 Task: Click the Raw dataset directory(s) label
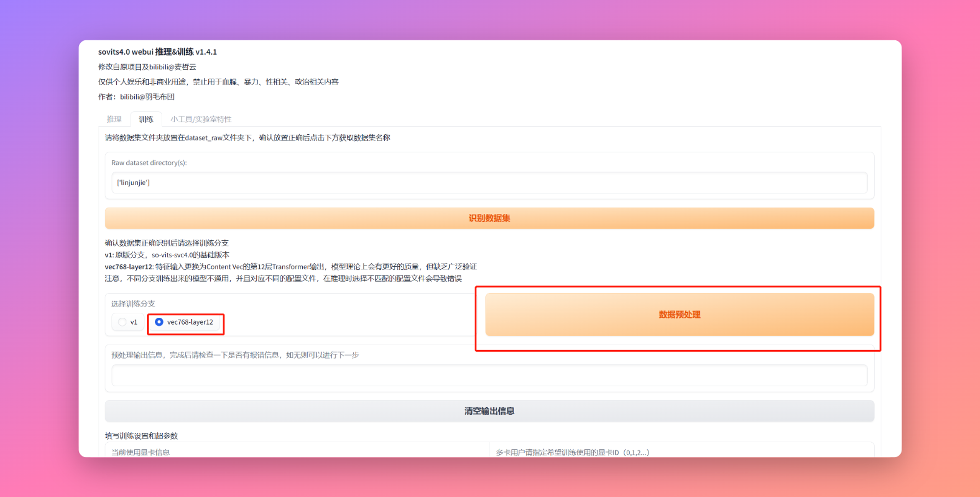149,163
